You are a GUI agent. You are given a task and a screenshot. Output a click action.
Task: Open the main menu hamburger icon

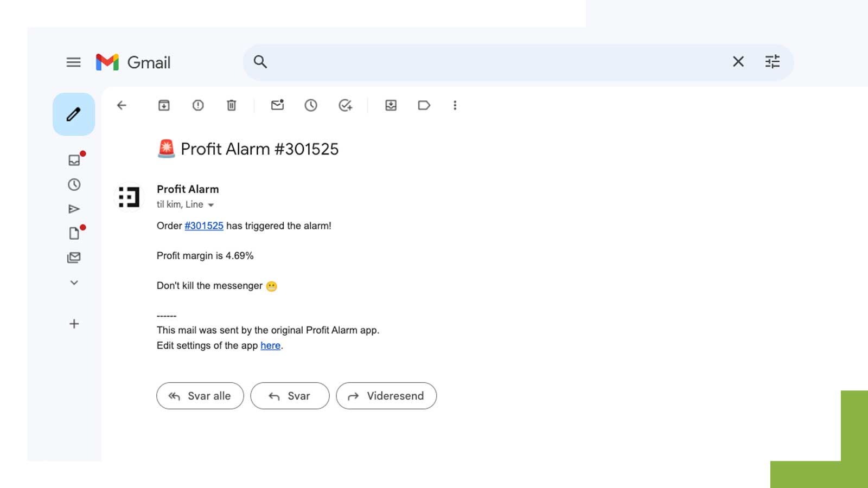click(x=74, y=62)
